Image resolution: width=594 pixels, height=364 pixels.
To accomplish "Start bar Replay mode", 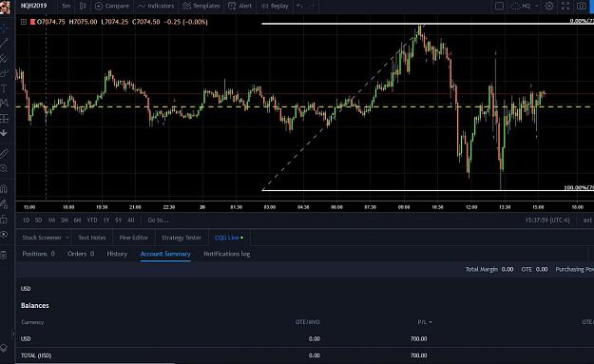I will [275, 6].
